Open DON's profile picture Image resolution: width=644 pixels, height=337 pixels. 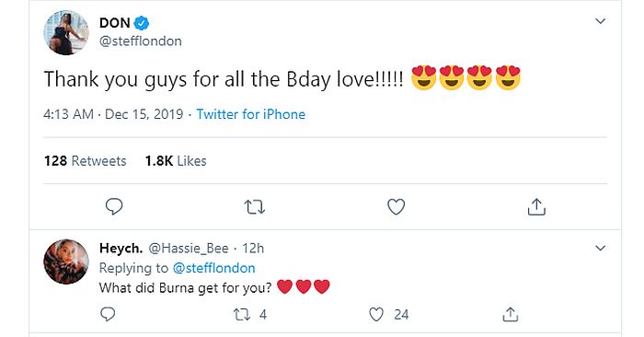[x=66, y=32]
